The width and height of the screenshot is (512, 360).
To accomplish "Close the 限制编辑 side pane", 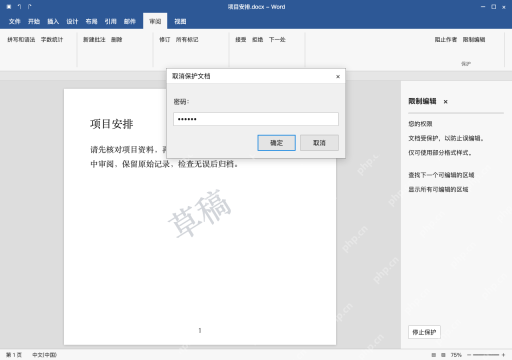I will pyautogui.click(x=446, y=102).
